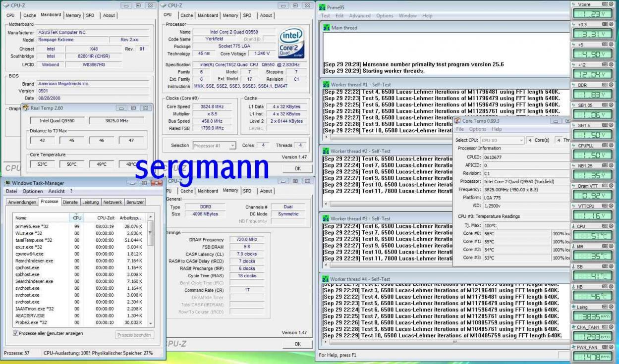The image size is (619, 364).
Task: Sort Task-Manager processes by CPU column
Action: 77,217
